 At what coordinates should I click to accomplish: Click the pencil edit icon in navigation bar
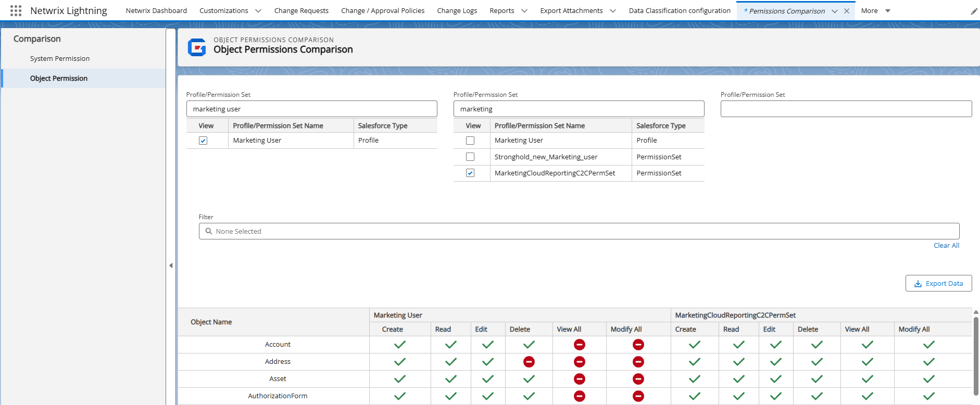coord(974,11)
